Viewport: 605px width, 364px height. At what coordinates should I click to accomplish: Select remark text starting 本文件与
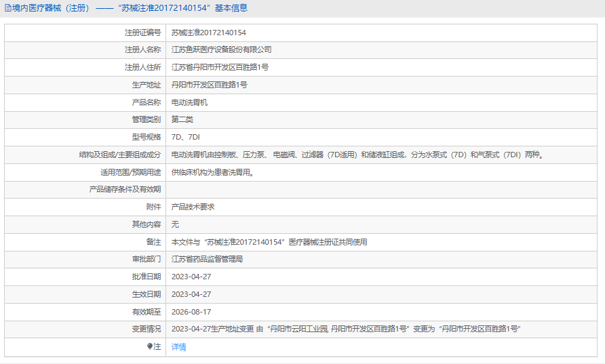point(269,242)
